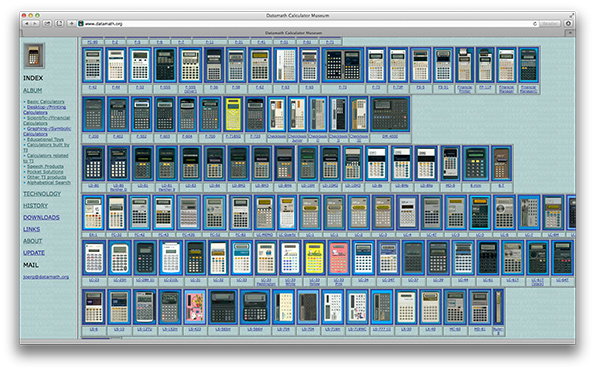Screen dimensions: 595x371
Task: Open the ABOUT page
Action: [x=33, y=241]
